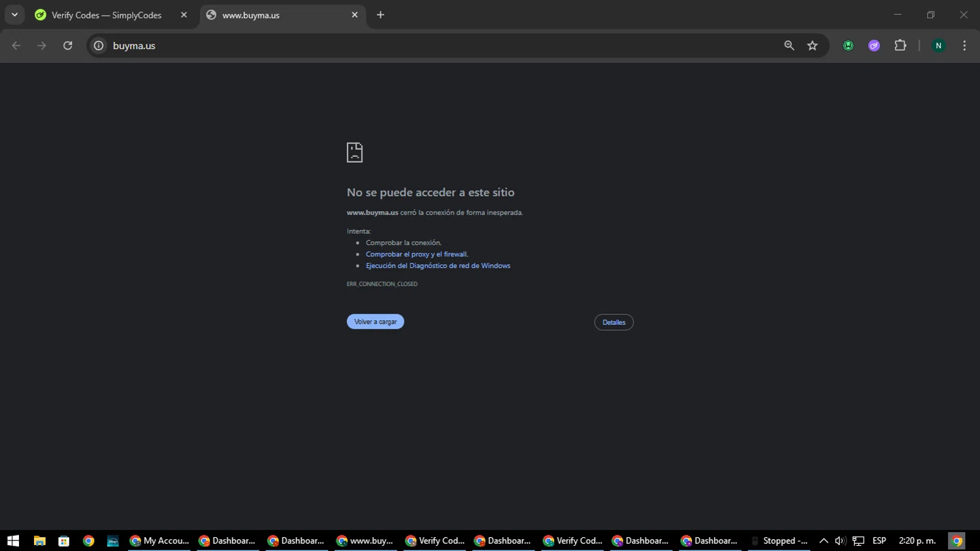Click the browser back arrow
The image size is (980, 551).
tap(16, 46)
